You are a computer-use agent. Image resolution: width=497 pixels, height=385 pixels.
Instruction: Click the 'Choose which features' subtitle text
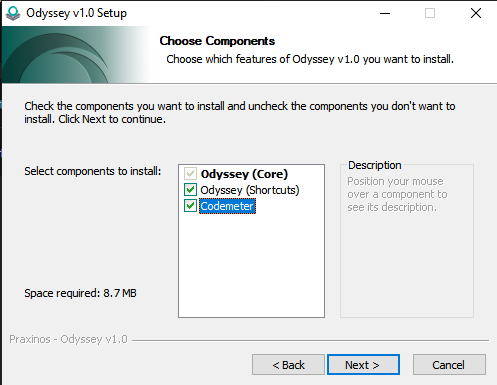pyautogui.click(x=310, y=59)
